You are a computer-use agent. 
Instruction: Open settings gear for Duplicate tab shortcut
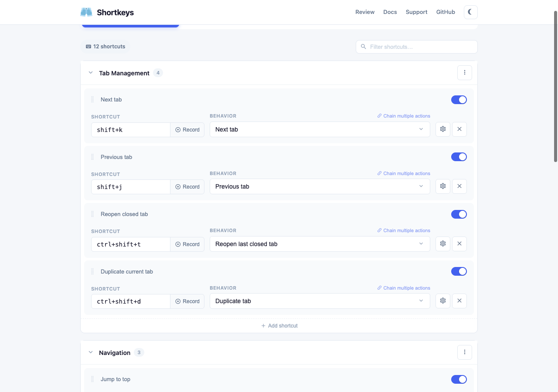point(442,301)
